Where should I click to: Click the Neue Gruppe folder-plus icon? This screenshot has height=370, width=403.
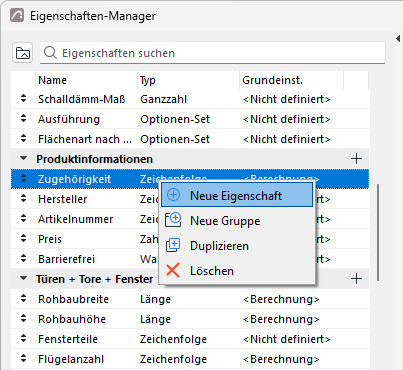pos(173,220)
